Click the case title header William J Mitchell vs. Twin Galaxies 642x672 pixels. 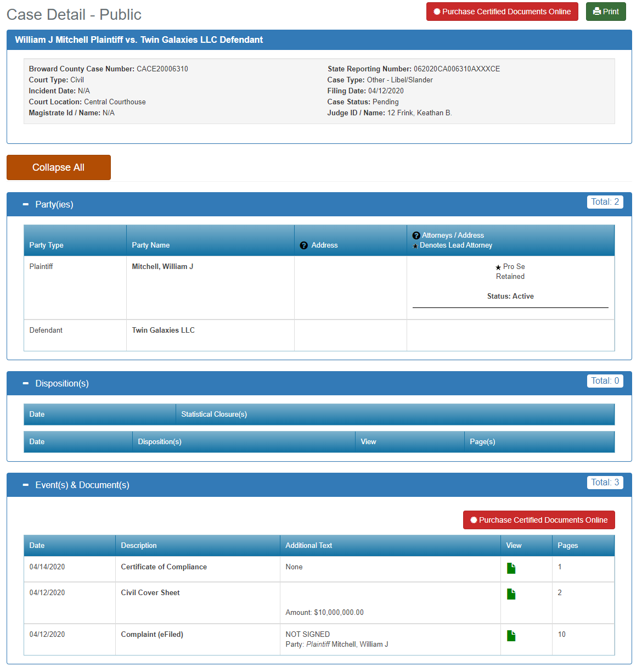(139, 40)
